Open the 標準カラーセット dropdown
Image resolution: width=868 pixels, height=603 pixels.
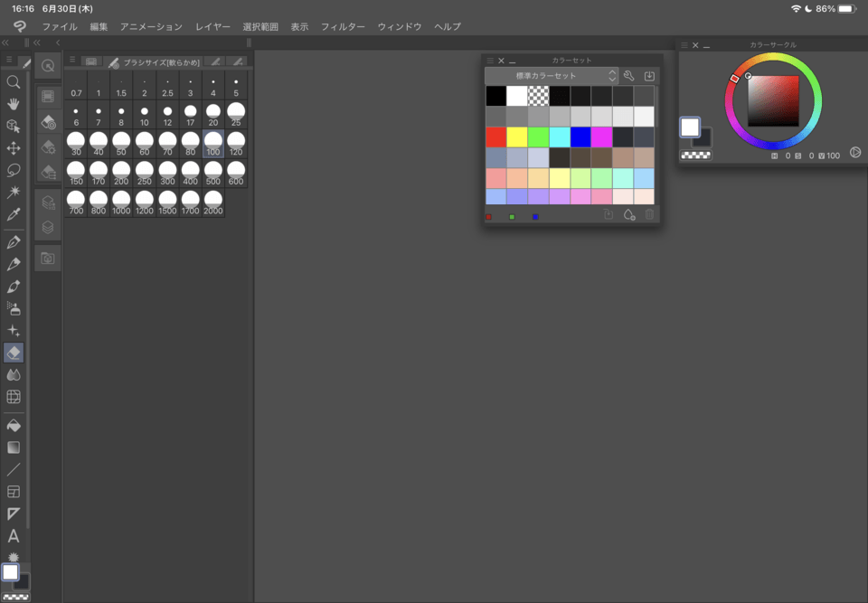coord(552,76)
